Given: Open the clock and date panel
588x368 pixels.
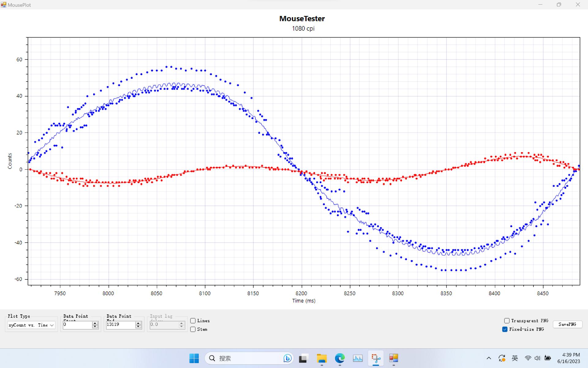Looking at the screenshot, I should point(569,358).
